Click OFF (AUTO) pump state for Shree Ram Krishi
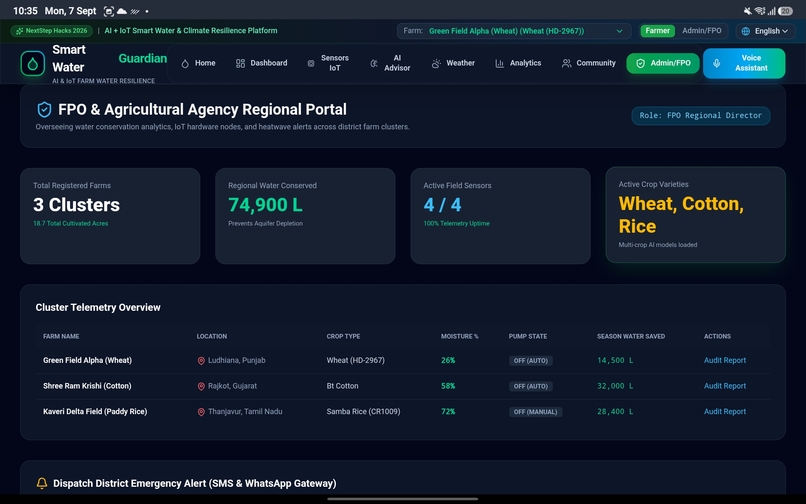The height and width of the screenshot is (504, 806). (x=530, y=386)
